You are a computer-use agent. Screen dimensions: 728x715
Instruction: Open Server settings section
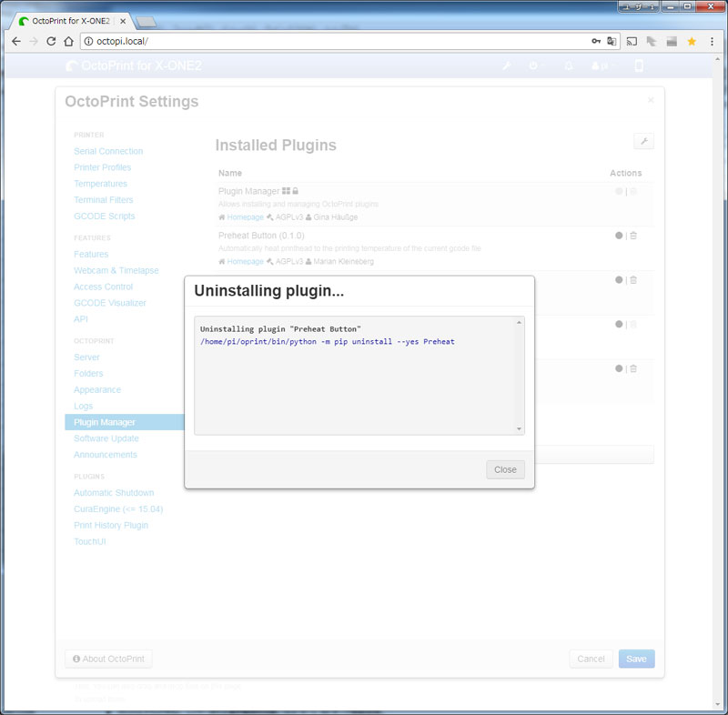pyautogui.click(x=86, y=357)
